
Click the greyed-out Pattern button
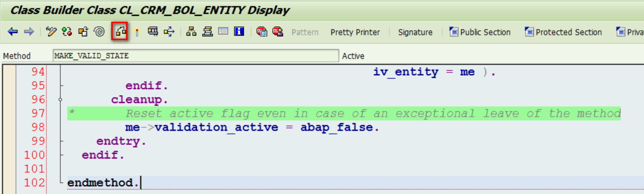coord(305,32)
